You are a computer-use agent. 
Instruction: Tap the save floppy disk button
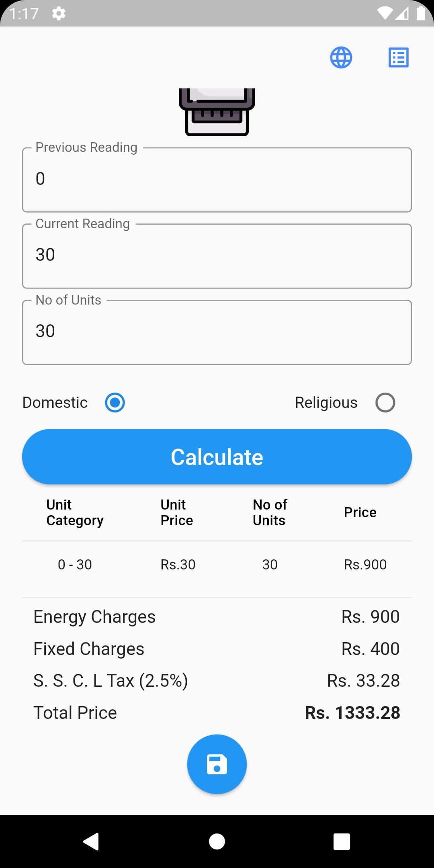point(217,764)
